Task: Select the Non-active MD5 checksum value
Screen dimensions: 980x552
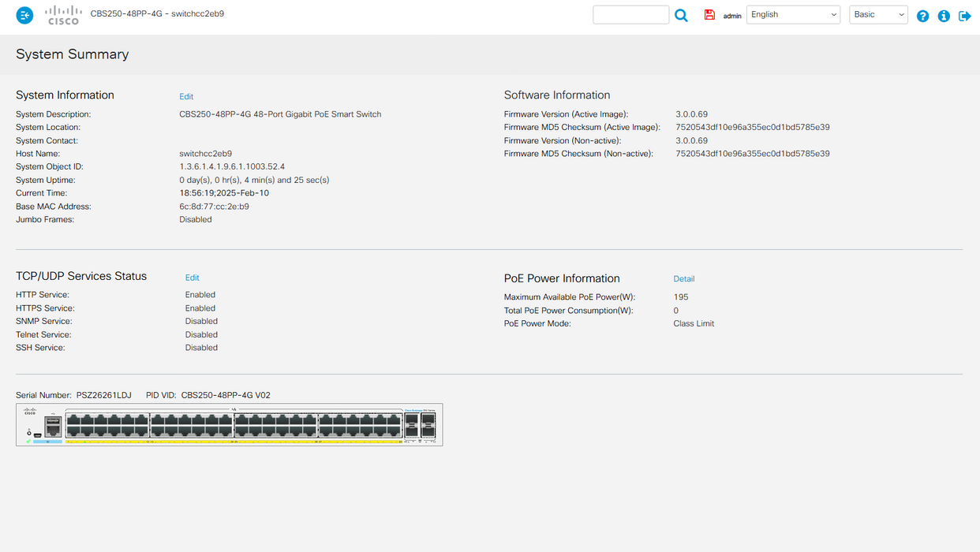Action: [753, 154]
